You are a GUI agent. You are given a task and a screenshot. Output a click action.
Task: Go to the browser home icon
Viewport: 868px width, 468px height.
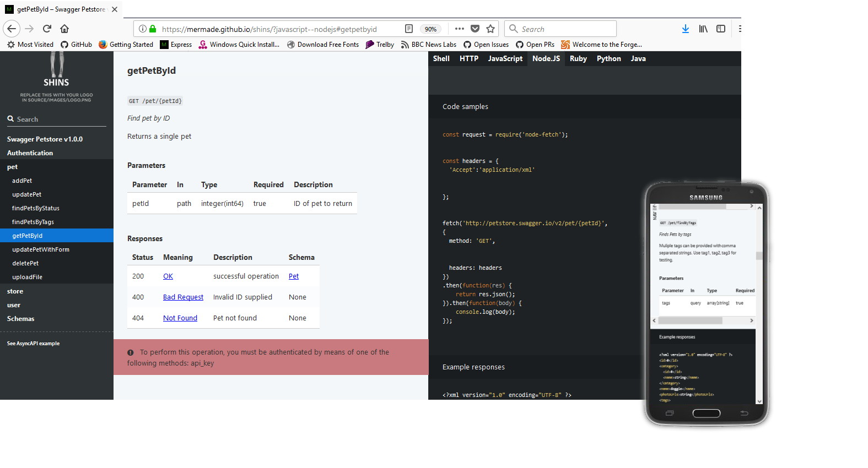point(64,29)
